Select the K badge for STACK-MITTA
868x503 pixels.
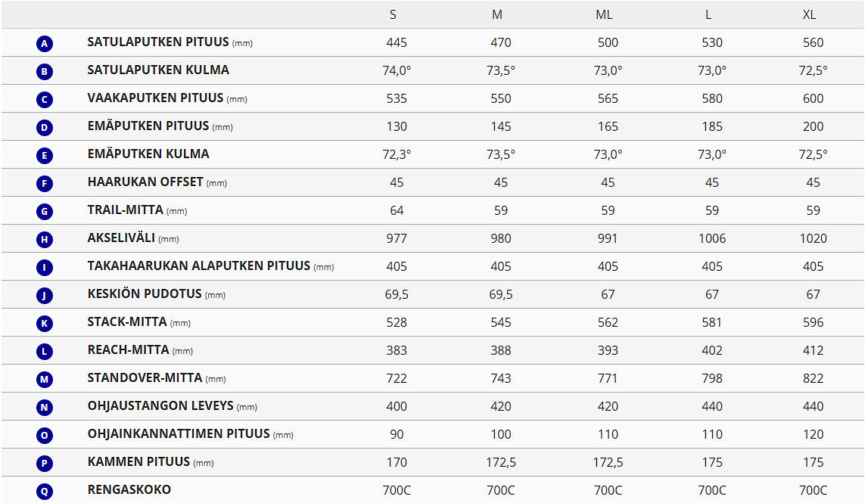click(x=45, y=324)
